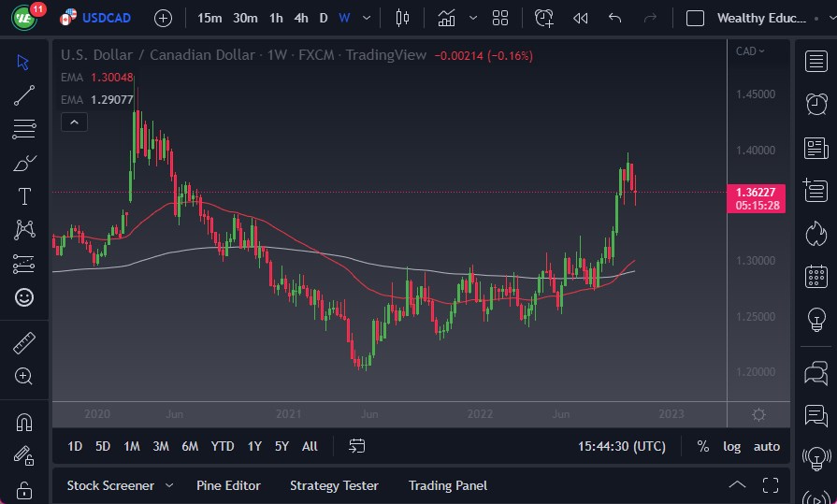The image size is (837, 504).
Task: Toggle auto scale for chart
Action: [767, 446]
